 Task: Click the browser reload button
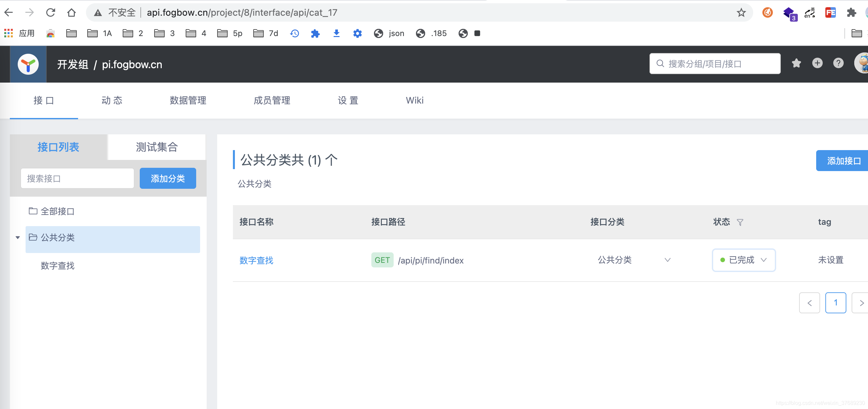[51, 13]
